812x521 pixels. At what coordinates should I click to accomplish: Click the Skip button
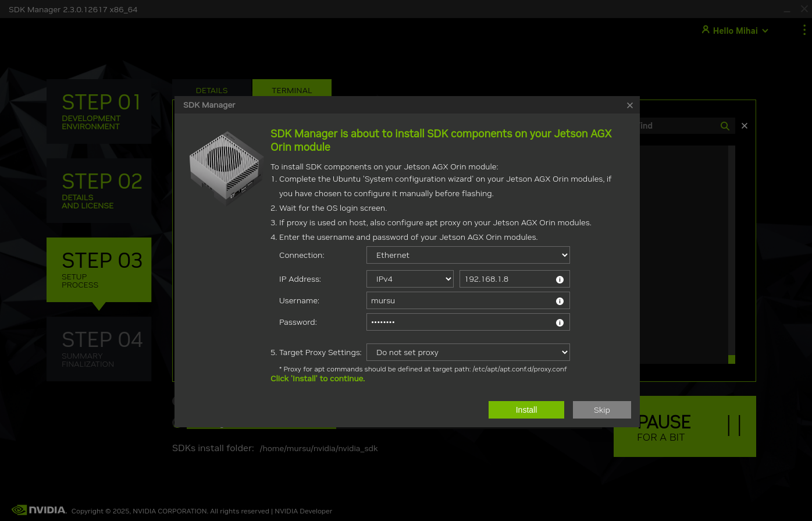[601, 410]
